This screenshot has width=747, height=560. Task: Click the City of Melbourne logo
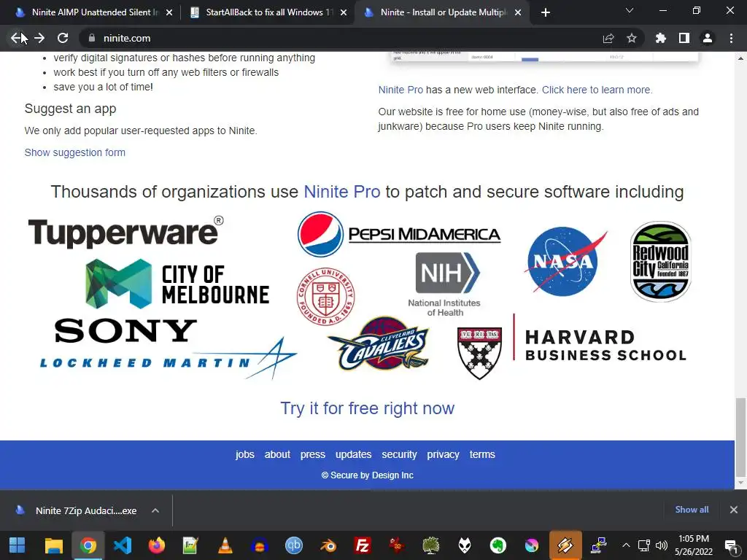click(177, 284)
